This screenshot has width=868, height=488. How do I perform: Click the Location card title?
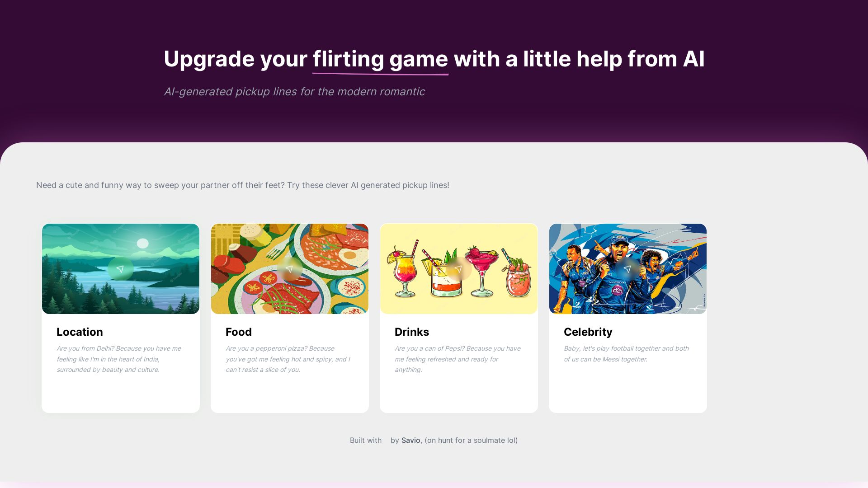point(80,332)
